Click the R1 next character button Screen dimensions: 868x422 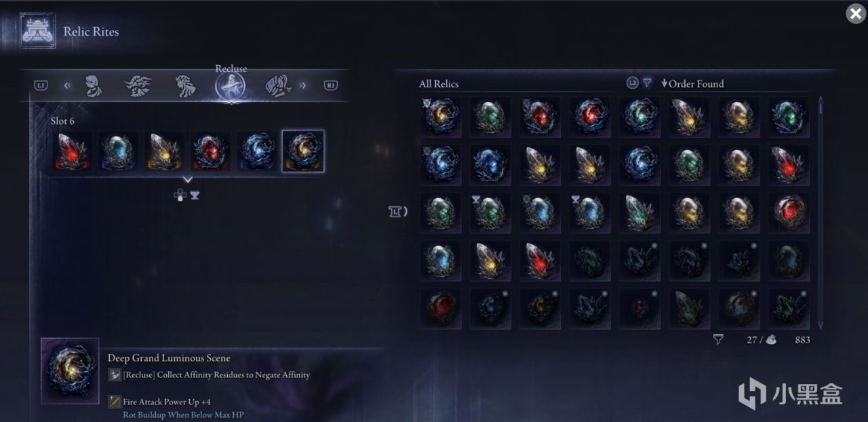[x=330, y=85]
